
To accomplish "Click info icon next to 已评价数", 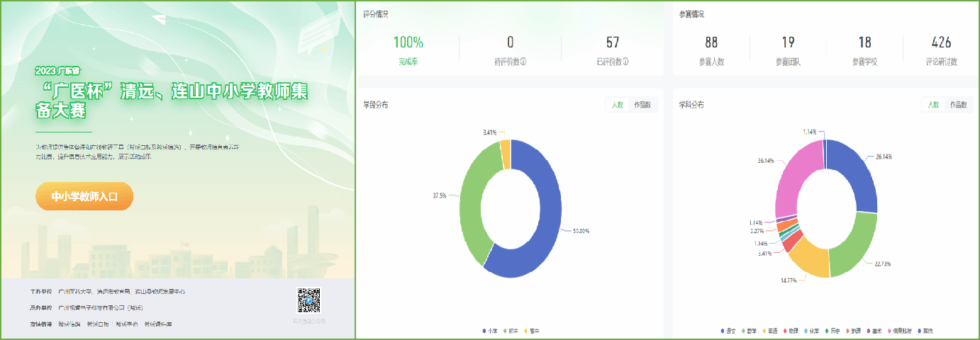I will (x=625, y=62).
